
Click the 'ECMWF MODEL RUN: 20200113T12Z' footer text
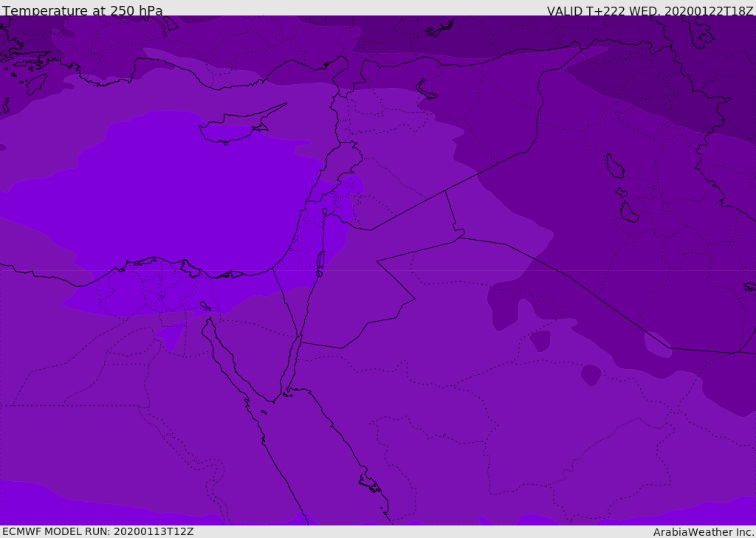click(98, 531)
